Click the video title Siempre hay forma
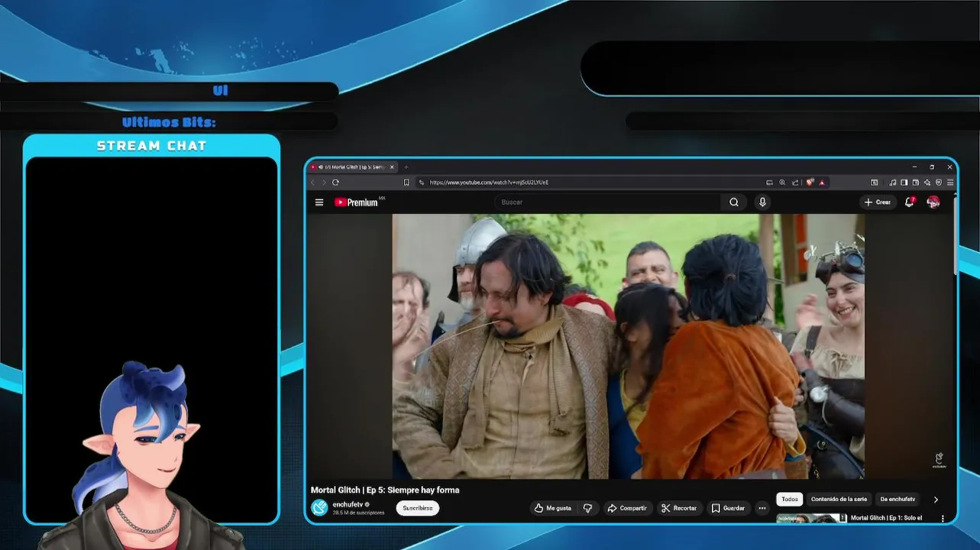The height and width of the screenshot is (550, 980). [385, 490]
